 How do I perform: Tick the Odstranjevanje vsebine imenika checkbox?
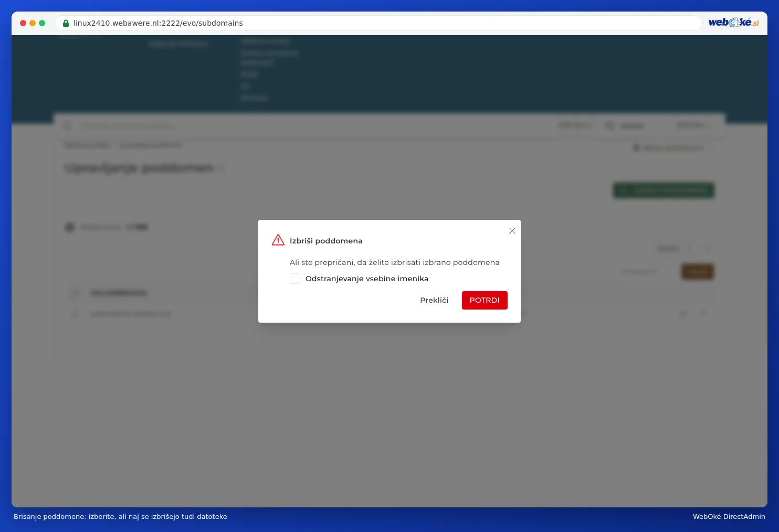(295, 279)
